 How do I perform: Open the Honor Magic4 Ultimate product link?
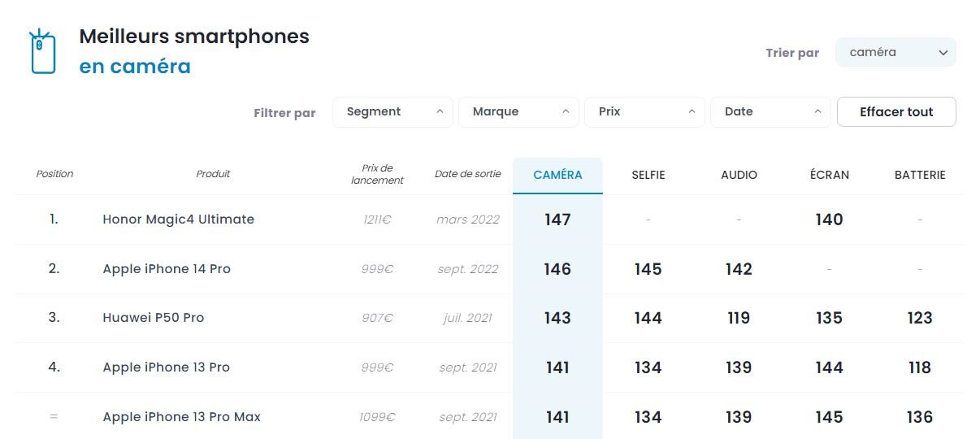tap(178, 219)
